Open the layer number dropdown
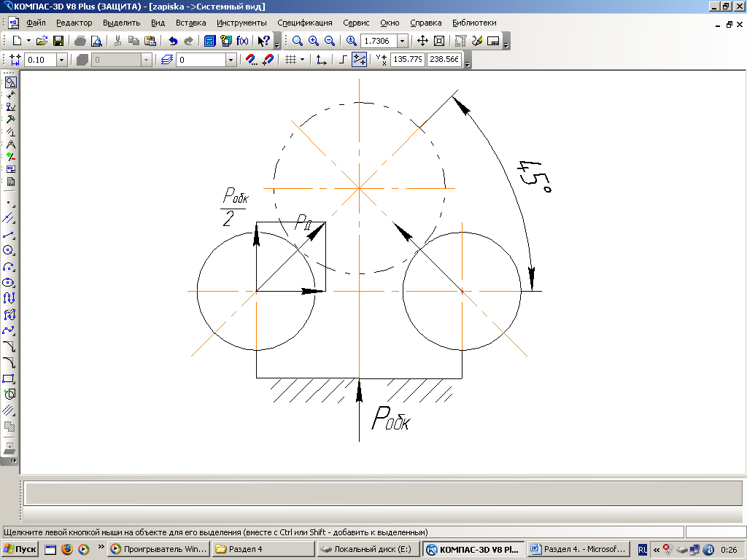 231,60
